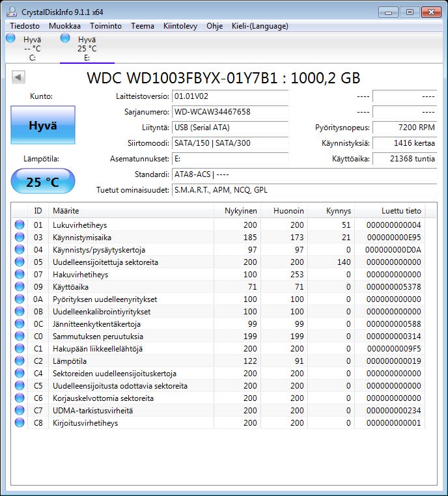Open the Teema menu
This screenshot has width=448, height=496.
point(143,26)
